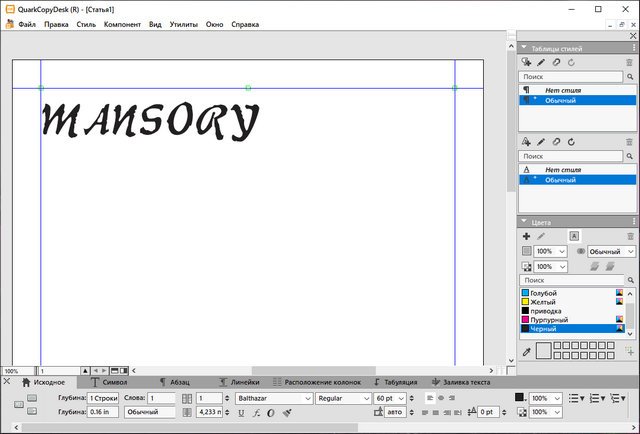Viewport: 640px width, 434px height.
Task: Delete the selected paragraph style via trash
Action: pos(629,62)
